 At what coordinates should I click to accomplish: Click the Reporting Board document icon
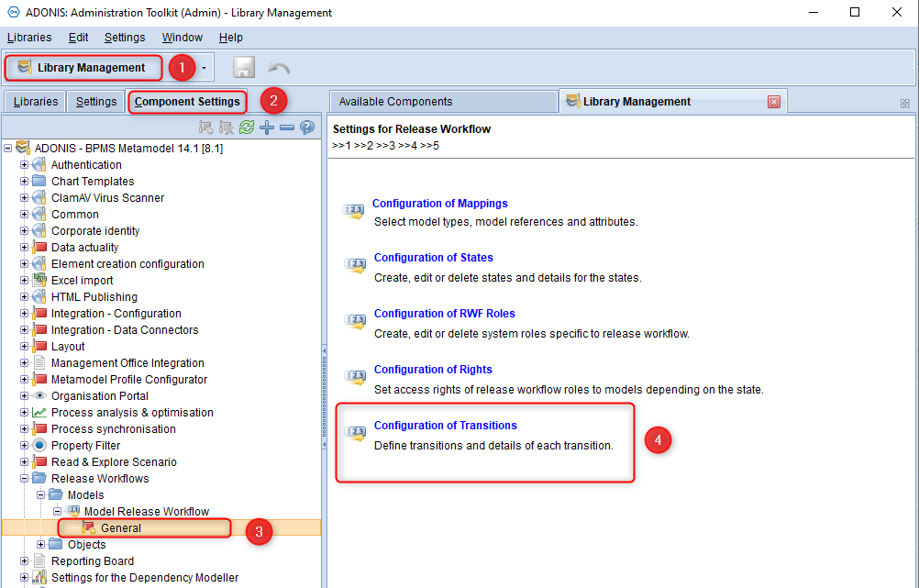39,561
